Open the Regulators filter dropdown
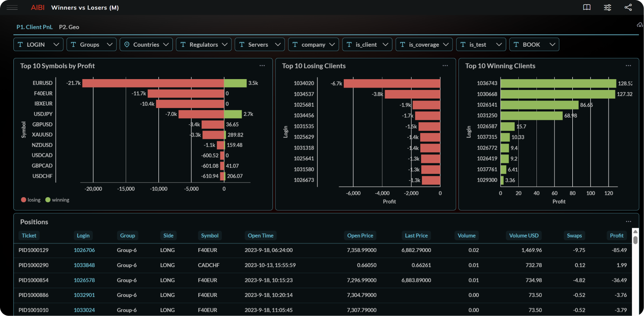The image size is (644, 316). pos(203,45)
